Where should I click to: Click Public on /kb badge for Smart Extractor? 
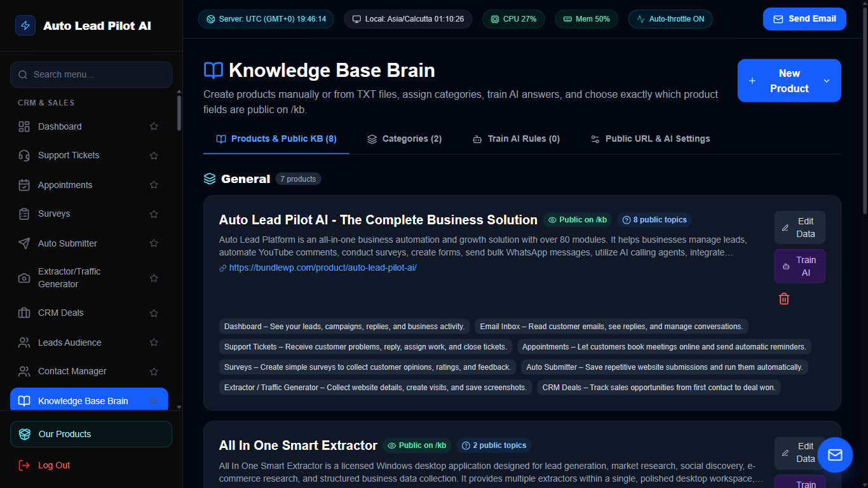pos(417,445)
